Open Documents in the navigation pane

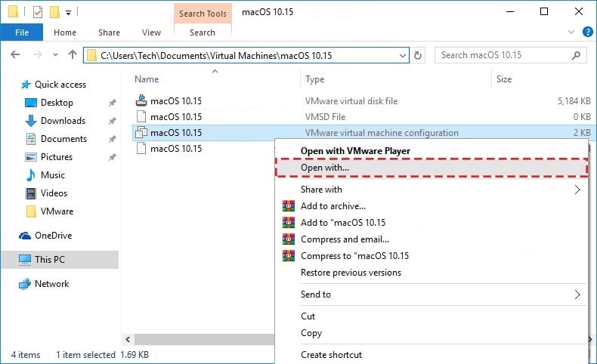[x=63, y=139]
